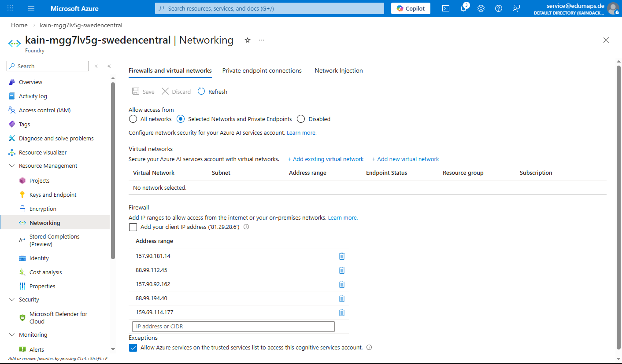Click the account avatar picture
622x364 pixels.
coord(613,8)
